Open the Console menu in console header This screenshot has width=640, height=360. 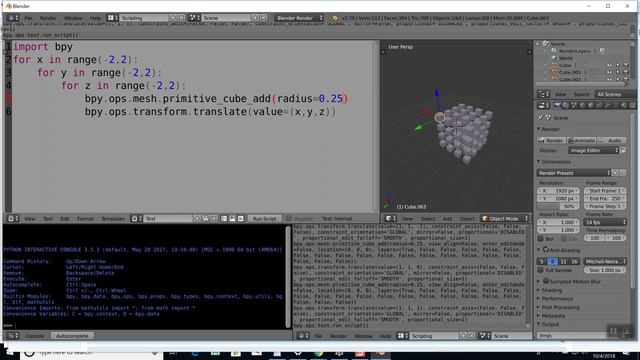(34, 336)
